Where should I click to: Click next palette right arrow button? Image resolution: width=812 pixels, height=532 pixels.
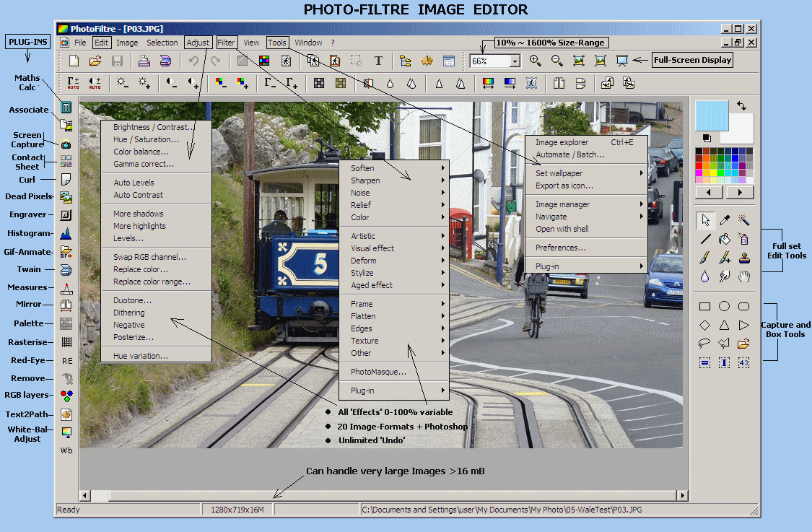pos(740,192)
